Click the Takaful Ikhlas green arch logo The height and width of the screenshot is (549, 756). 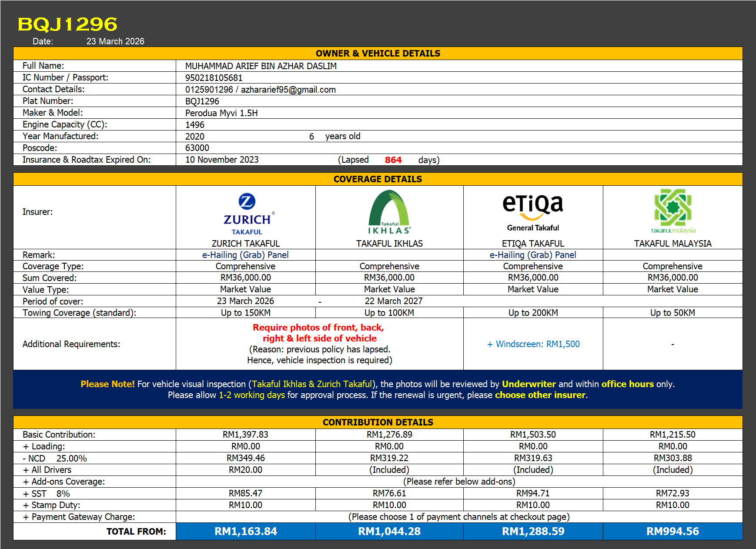pyautogui.click(x=389, y=213)
